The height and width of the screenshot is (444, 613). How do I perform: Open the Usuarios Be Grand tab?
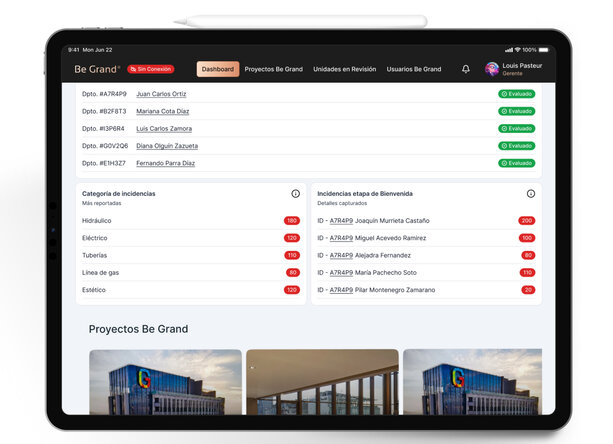(413, 69)
